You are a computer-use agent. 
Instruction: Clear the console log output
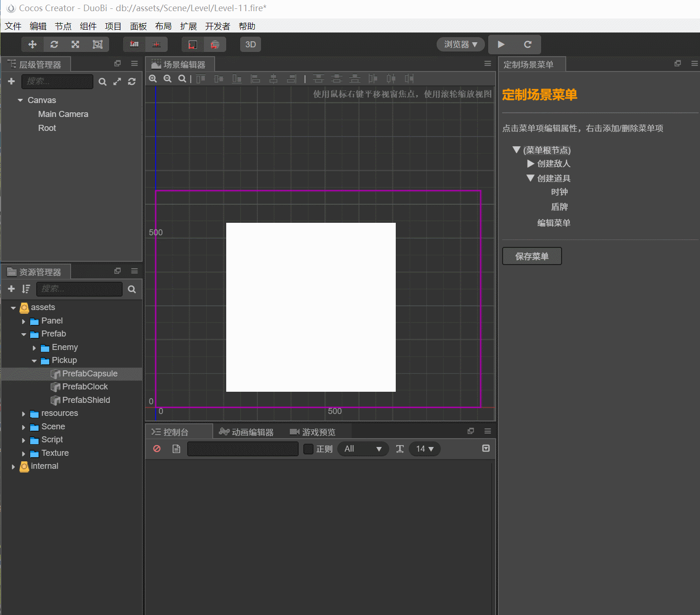click(x=157, y=449)
